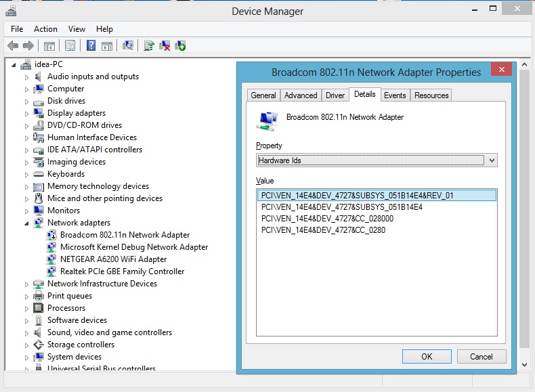Click the Audio inputs and outputs speaker icon
Viewport: 535px width, 392px height.
click(x=38, y=77)
